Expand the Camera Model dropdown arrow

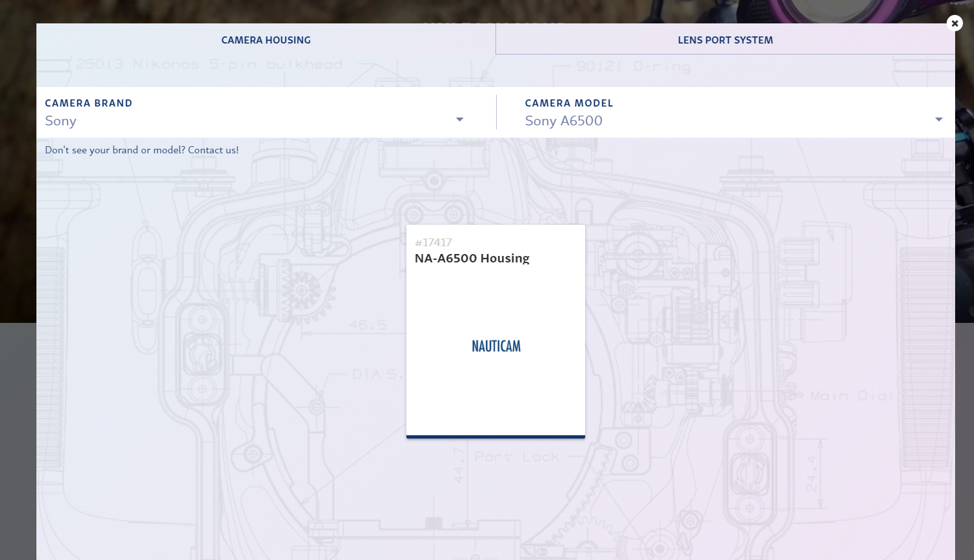click(938, 120)
